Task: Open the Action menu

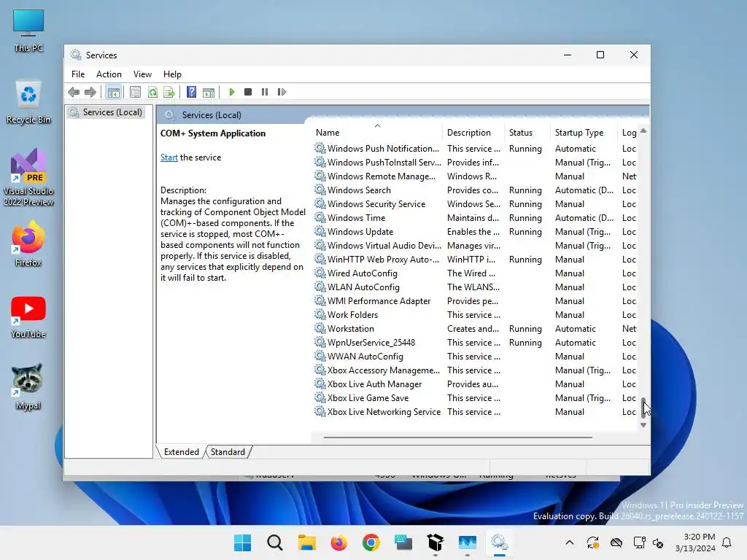Action: 109,74
